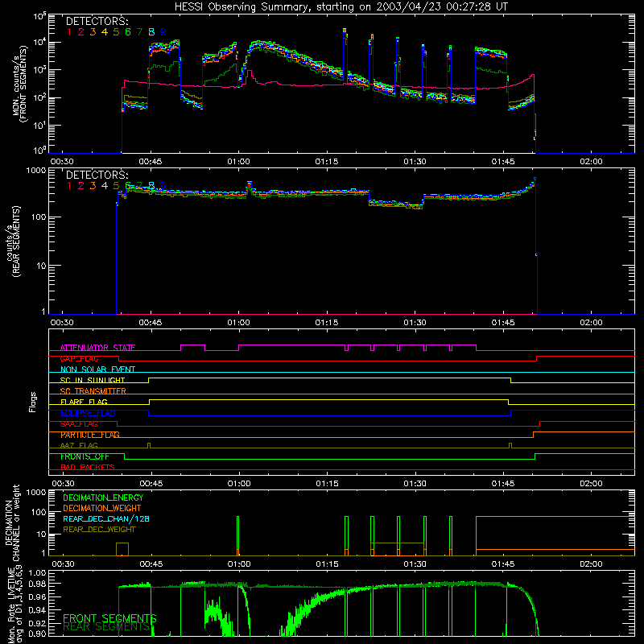Screen dimensions: 644x644
Task: Click DETECTORS: label in rear segments panel
Action: click(x=97, y=175)
